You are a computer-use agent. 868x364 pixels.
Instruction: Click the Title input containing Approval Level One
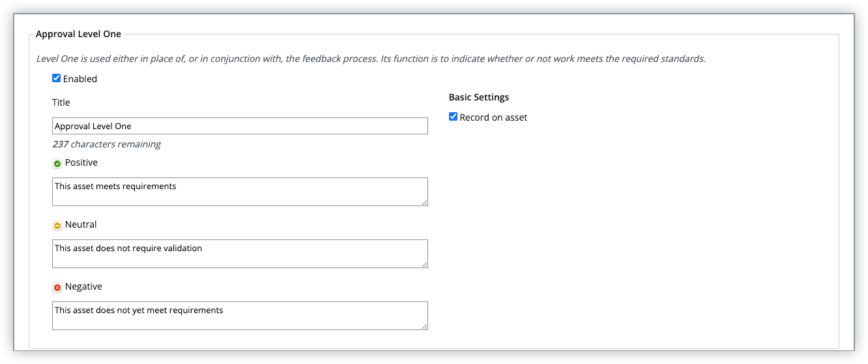pyautogui.click(x=240, y=126)
